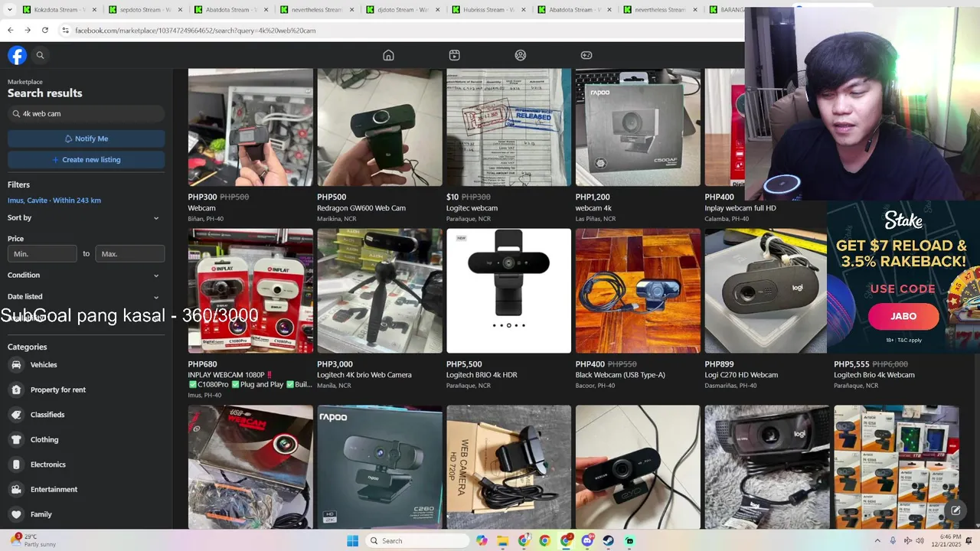Select the Classifieds category icon
The image size is (980, 551).
click(16, 415)
